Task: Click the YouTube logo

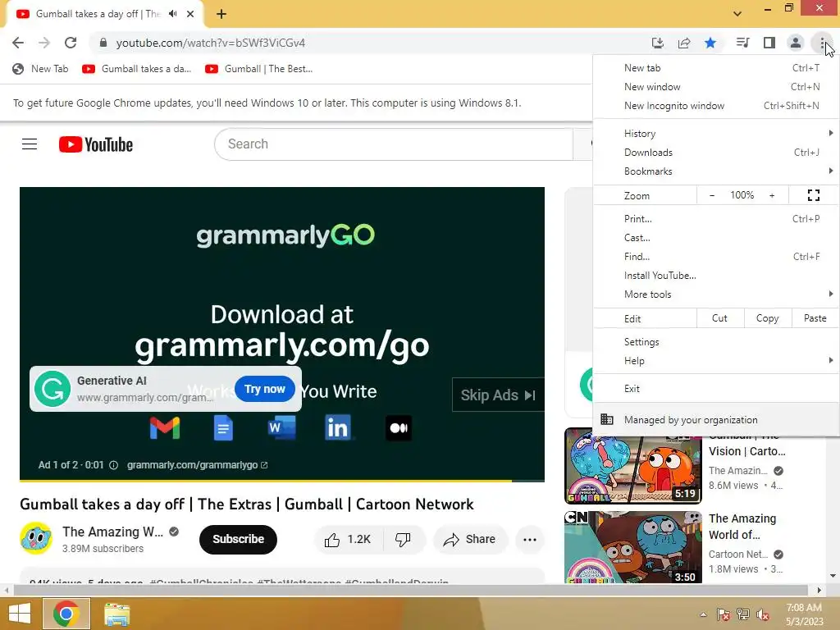Action: click(96, 144)
